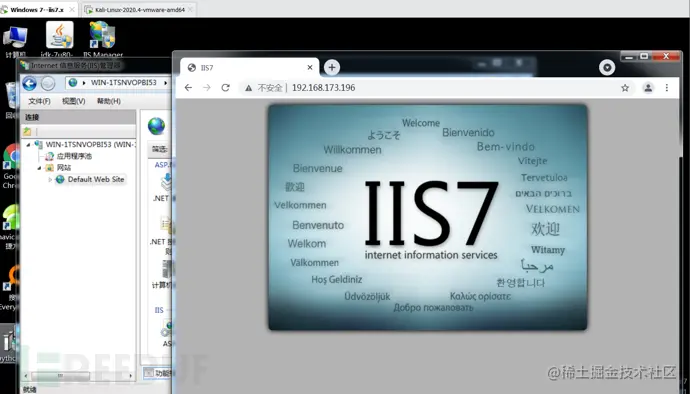This screenshot has height=394, width=690.
Task: Open the 文件(F) menu in IIS Manager
Action: tap(39, 101)
